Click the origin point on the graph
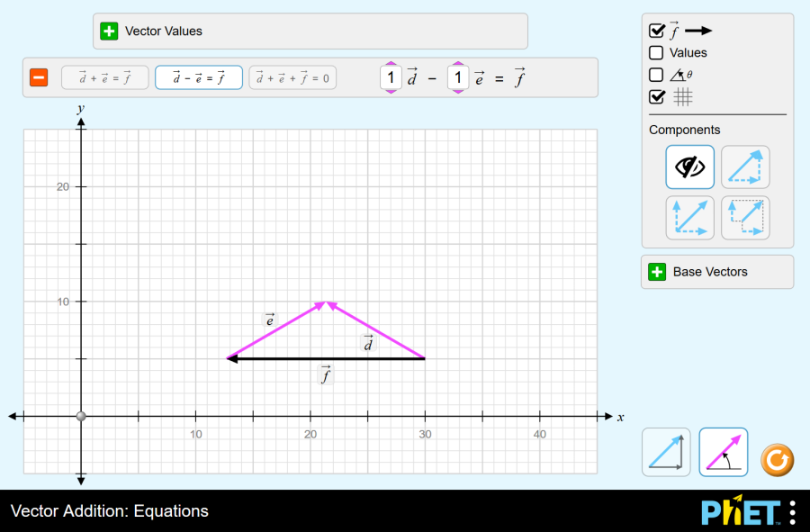Screen dimensions: 810x532 coord(81,416)
